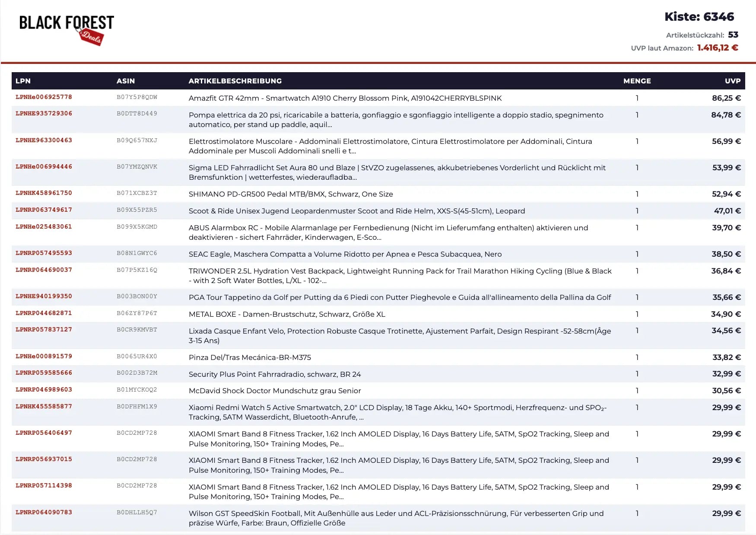Click the Amazfit GTR 42mm Smartwatch description

tap(345, 98)
